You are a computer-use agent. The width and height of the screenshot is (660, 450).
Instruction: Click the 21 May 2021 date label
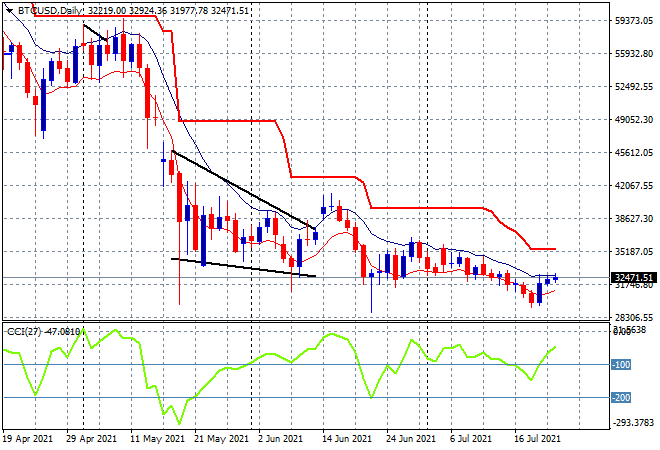coord(221,439)
